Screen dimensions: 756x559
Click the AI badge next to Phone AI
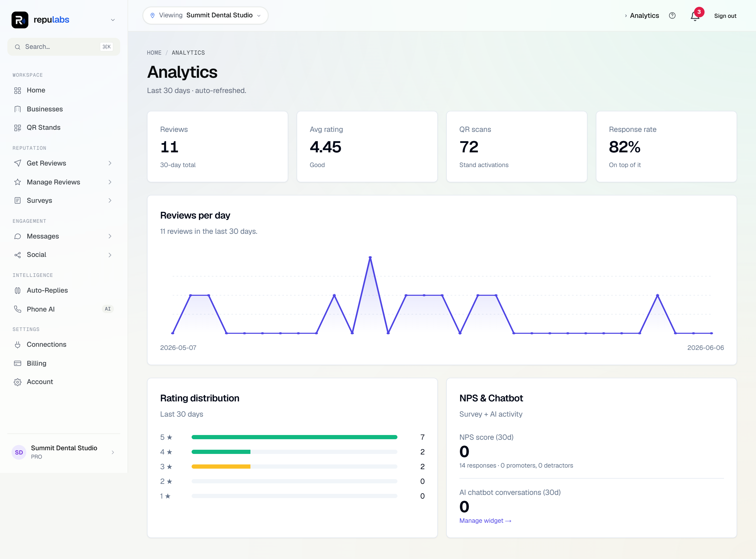click(108, 309)
